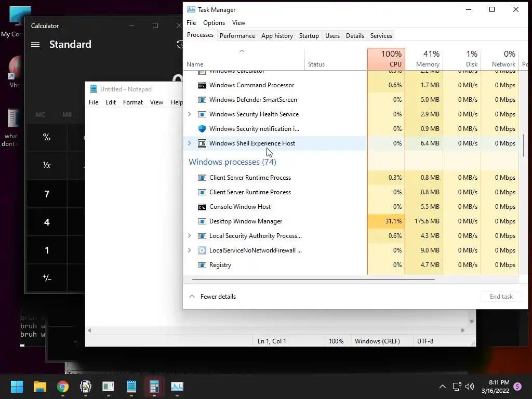The image size is (532, 399).
Task: Open Notepad Edit menu
Action: click(110, 102)
